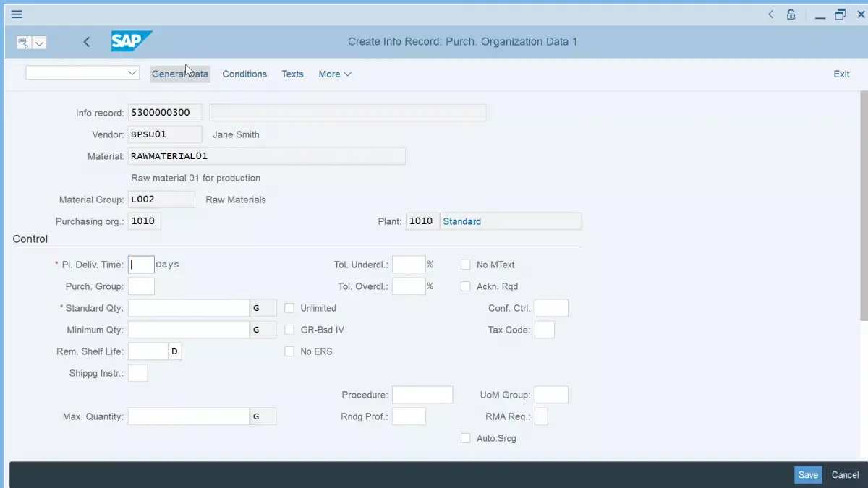The image size is (868, 488).
Task: Click the Tol. Overdl. percentage field
Action: click(x=409, y=286)
